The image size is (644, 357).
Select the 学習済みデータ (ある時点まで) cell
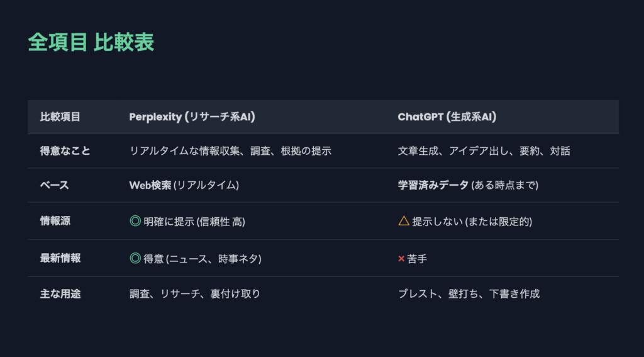coord(468,185)
